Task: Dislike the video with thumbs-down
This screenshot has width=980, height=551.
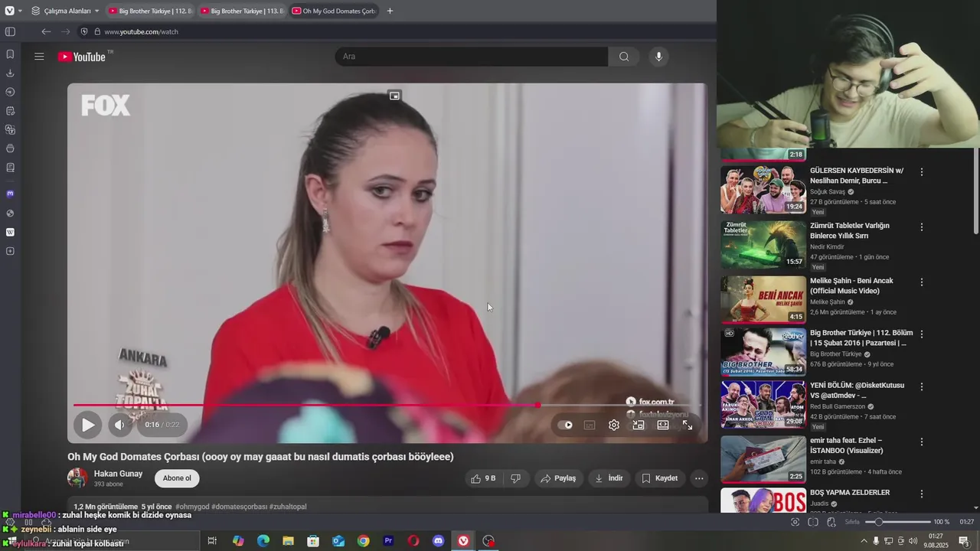Action: click(x=516, y=478)
